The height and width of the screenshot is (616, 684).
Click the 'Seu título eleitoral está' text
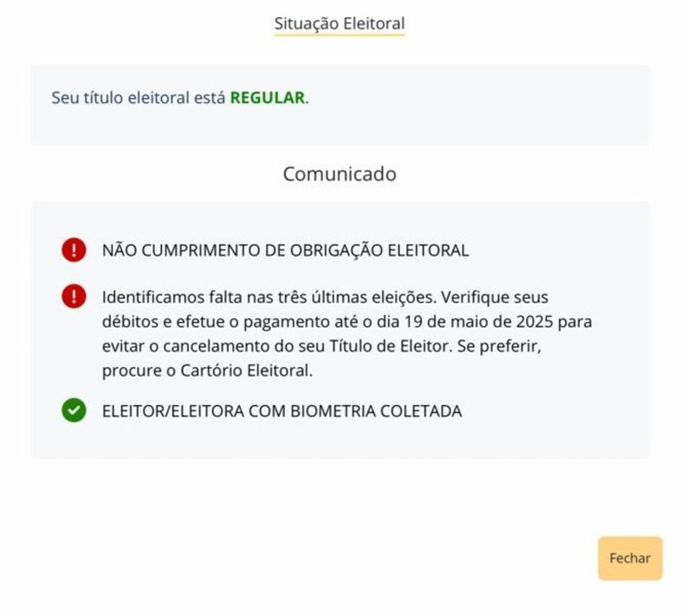click(139, 98)
